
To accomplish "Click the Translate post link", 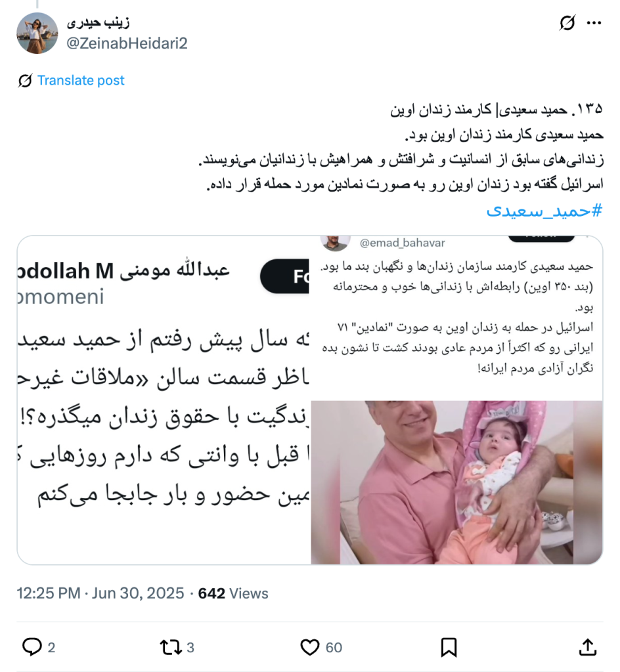I will [x=81, y=80].
